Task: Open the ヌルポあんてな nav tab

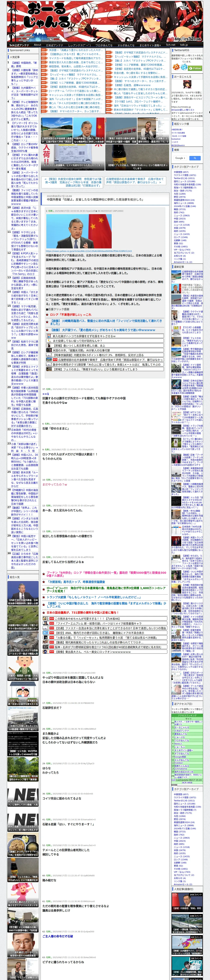Action: pos(126,45)
